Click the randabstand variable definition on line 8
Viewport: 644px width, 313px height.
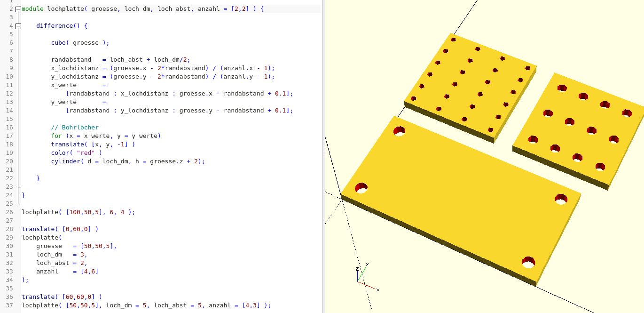click(x=71, y=60)
